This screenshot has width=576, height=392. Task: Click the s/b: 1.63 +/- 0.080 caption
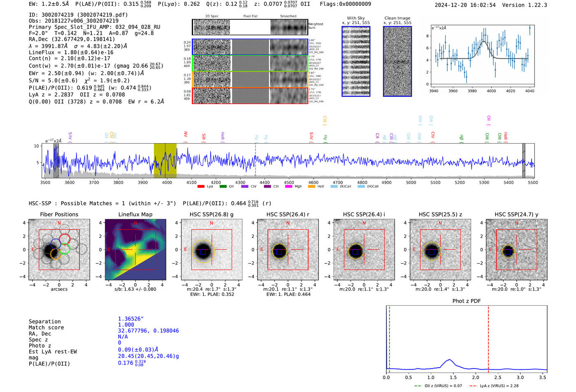[135, 289]
